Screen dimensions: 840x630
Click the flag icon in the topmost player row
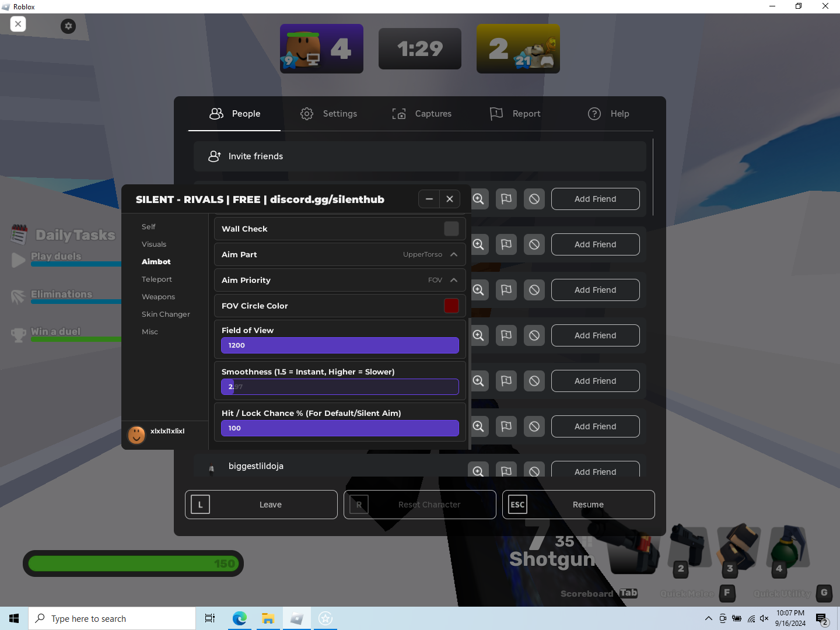click(506, 199)
